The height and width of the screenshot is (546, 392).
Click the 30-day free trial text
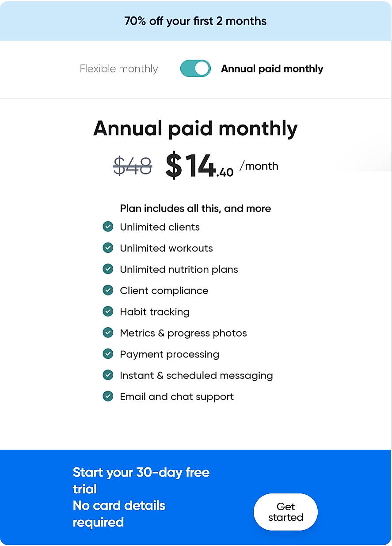(x=141, y=480)
